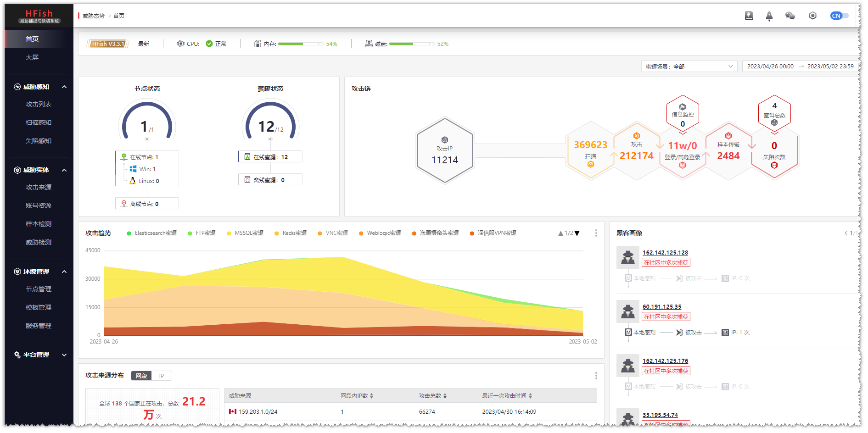Toggle Elasticsearch蜜罐 legend series
The image size is (868, 433).
coord(151,233)
